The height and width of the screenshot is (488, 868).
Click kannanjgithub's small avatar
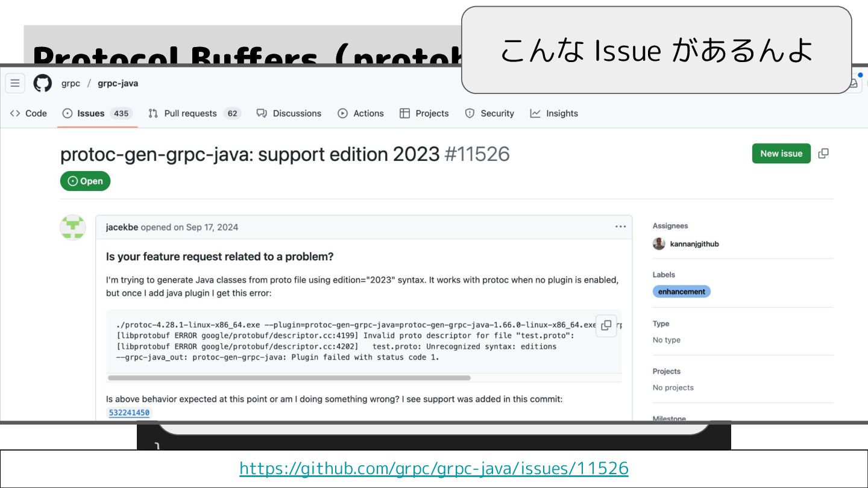659,244
